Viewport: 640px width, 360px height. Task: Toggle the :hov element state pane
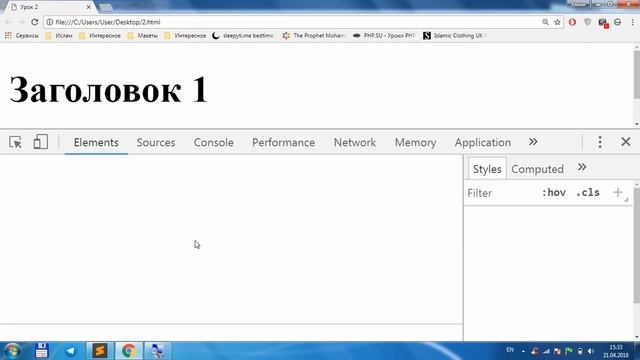pos(553,193)
